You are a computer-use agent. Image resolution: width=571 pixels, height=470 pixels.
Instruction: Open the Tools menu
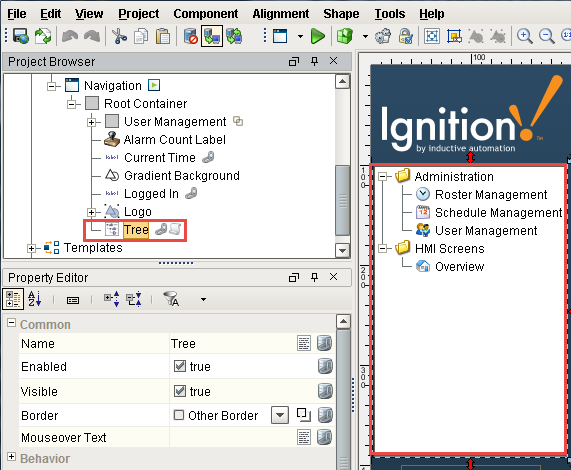click(x=390, y=14)
